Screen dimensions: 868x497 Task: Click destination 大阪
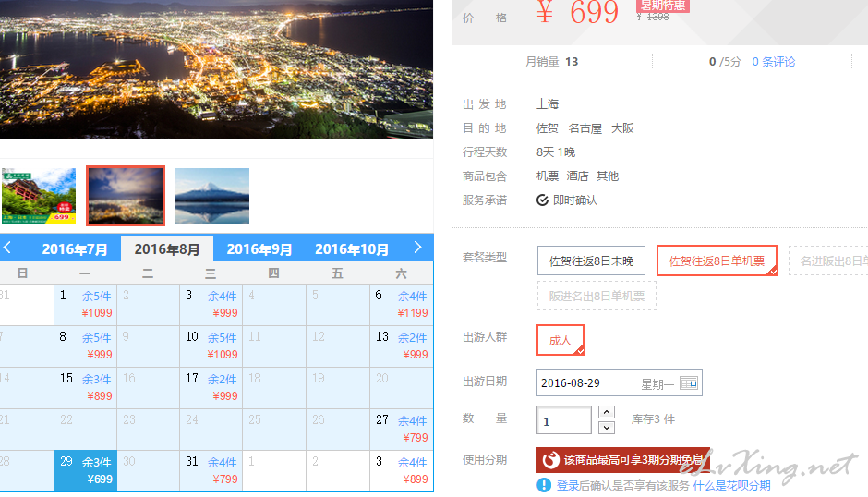(x=622, y=128)
